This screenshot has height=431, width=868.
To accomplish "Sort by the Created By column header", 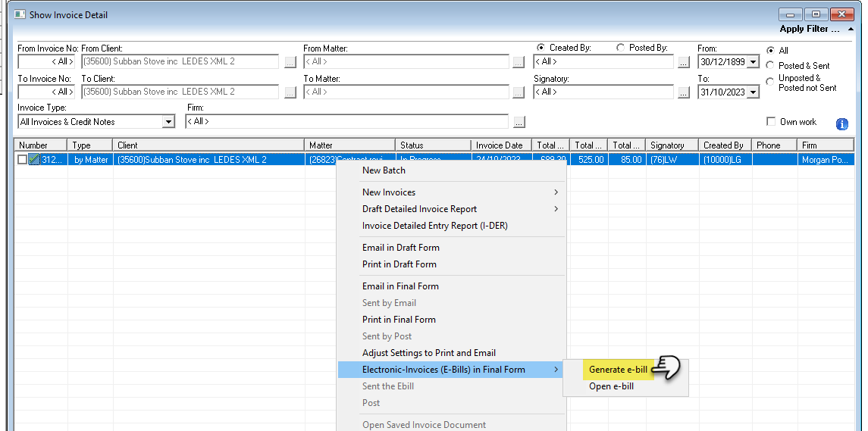I will point(725,145).
